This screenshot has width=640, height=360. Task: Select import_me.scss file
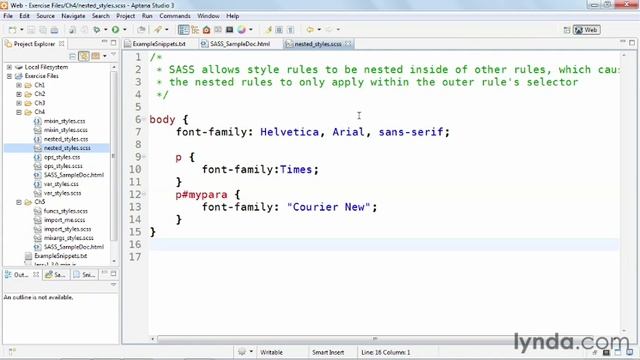(64, 220)
